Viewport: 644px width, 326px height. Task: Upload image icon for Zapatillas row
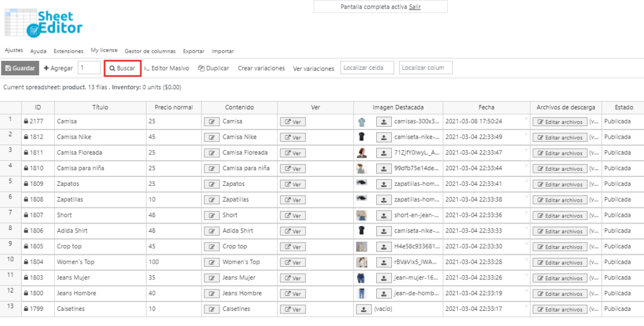click(384, 200)
